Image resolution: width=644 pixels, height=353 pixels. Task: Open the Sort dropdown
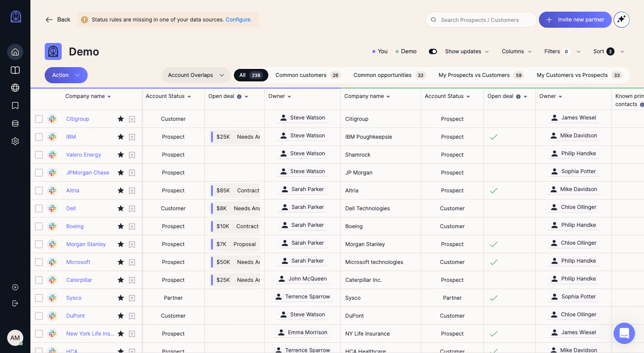tap(609, 51)
